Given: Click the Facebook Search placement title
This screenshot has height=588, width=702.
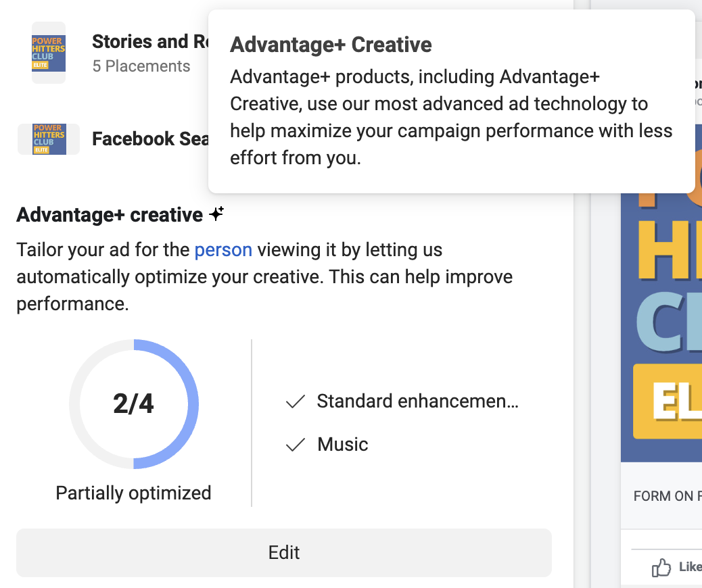Looking at the screenshot, I should click(150, 139).
